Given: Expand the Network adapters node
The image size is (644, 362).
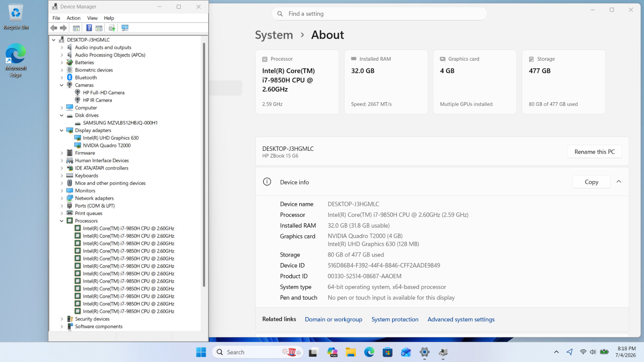Looking at the screenshot, I should (62, 198).
